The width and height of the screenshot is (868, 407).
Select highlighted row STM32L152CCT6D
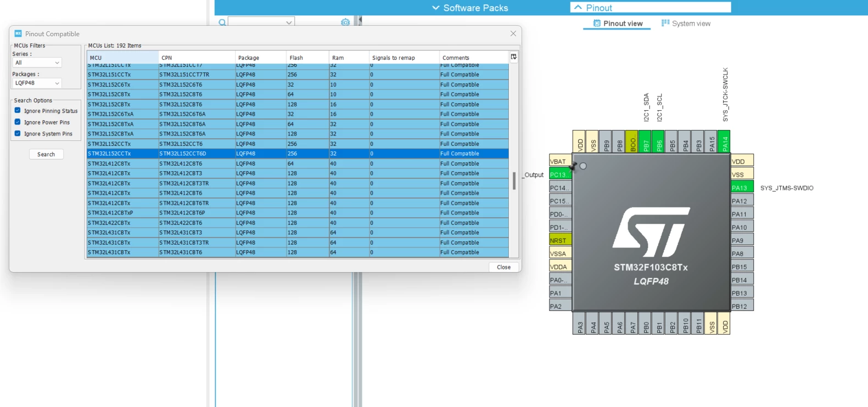(x=298, y=154)
